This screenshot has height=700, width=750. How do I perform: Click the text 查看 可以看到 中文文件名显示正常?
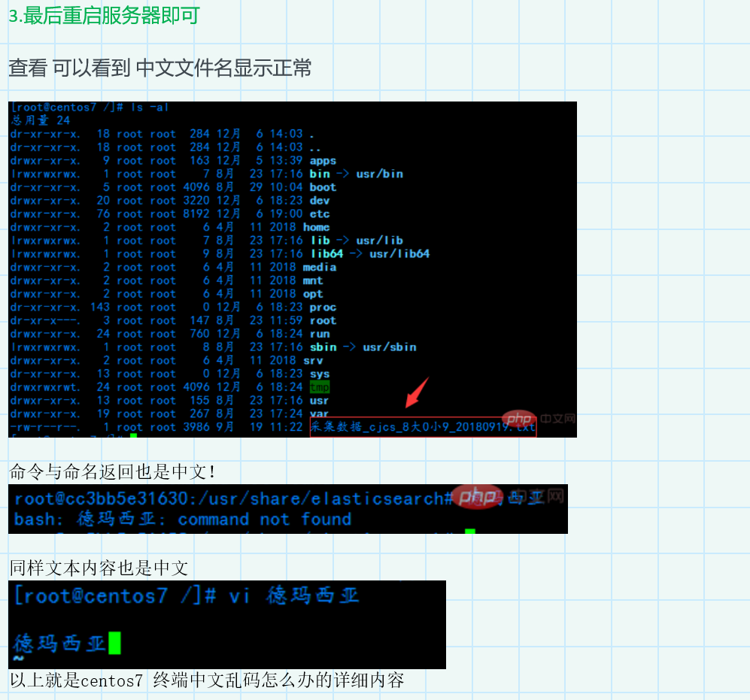click(x=159, y=68)
